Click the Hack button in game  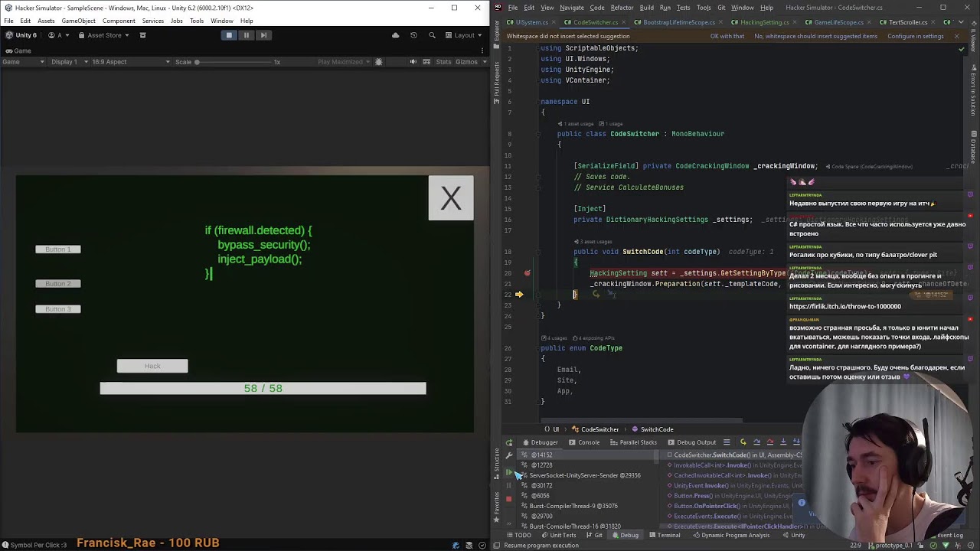(x=152, y=366)
